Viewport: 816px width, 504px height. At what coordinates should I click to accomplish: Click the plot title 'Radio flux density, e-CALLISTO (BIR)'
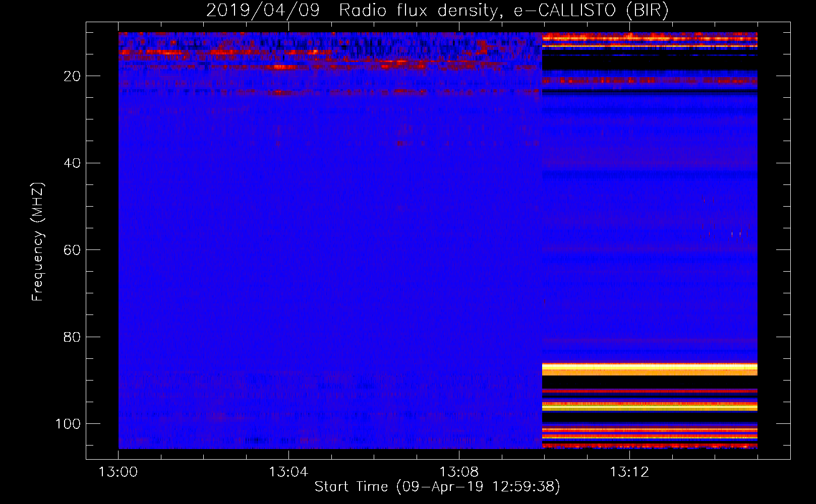coord(504,11)
